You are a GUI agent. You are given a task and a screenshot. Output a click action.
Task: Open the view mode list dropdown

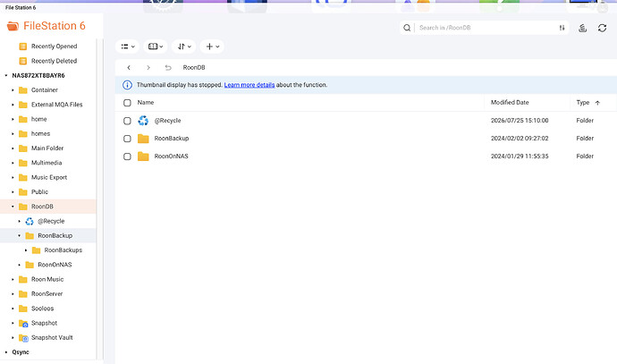[128, 47]
